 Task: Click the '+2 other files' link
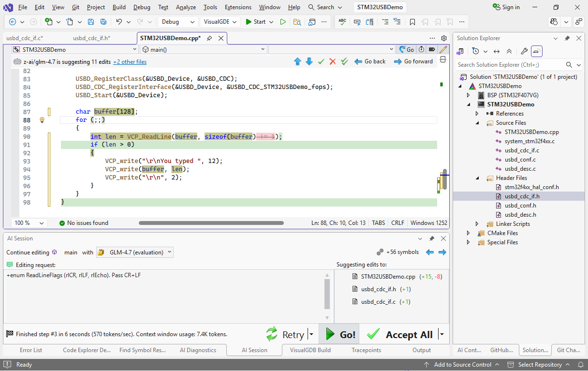point(130,62)
